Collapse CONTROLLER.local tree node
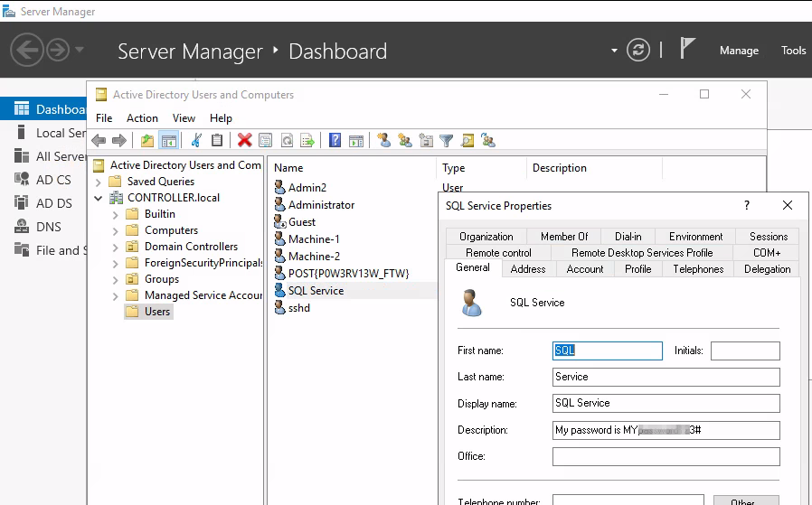 point(99,198)
